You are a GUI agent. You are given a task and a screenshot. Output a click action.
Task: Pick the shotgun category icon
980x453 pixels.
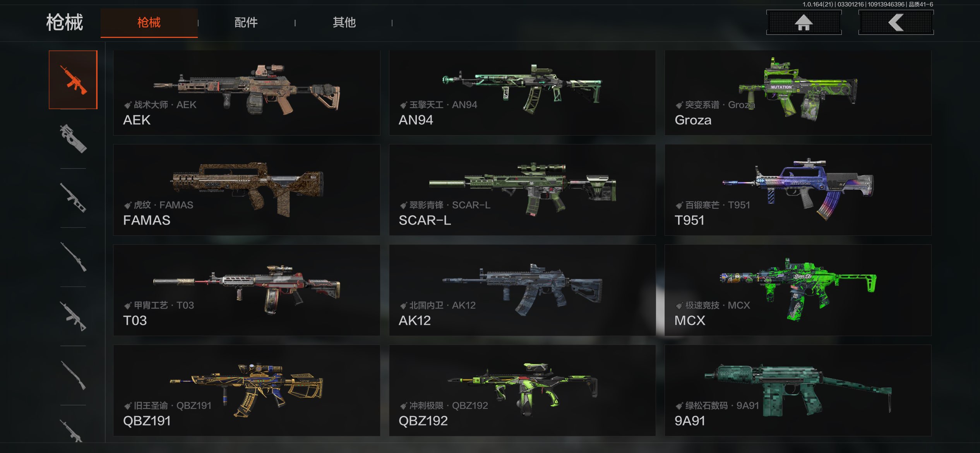click(73, 375)
